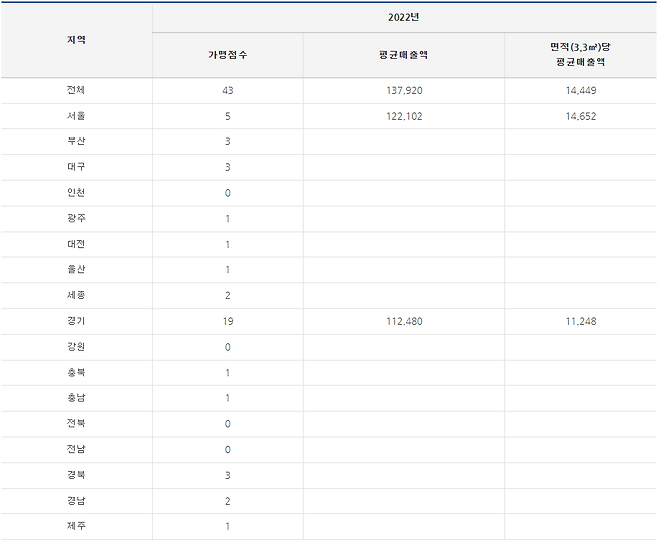Click the 충남 region label
This screenshot has height=542, width=658.
[76, 398]
